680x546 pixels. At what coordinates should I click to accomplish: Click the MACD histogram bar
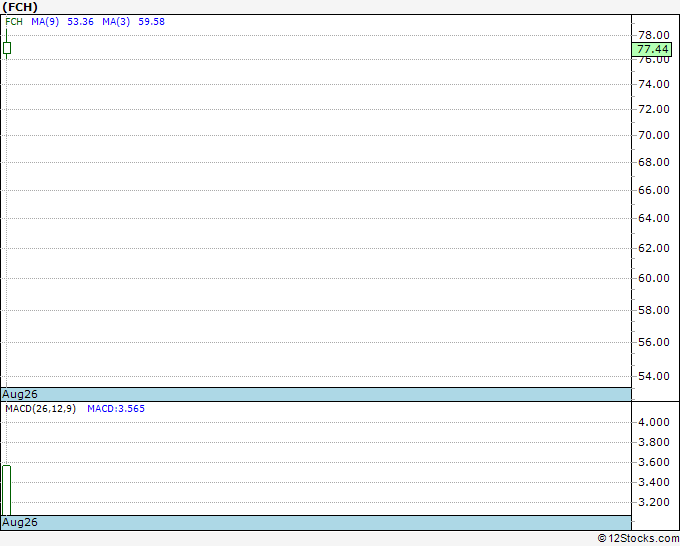7,490
